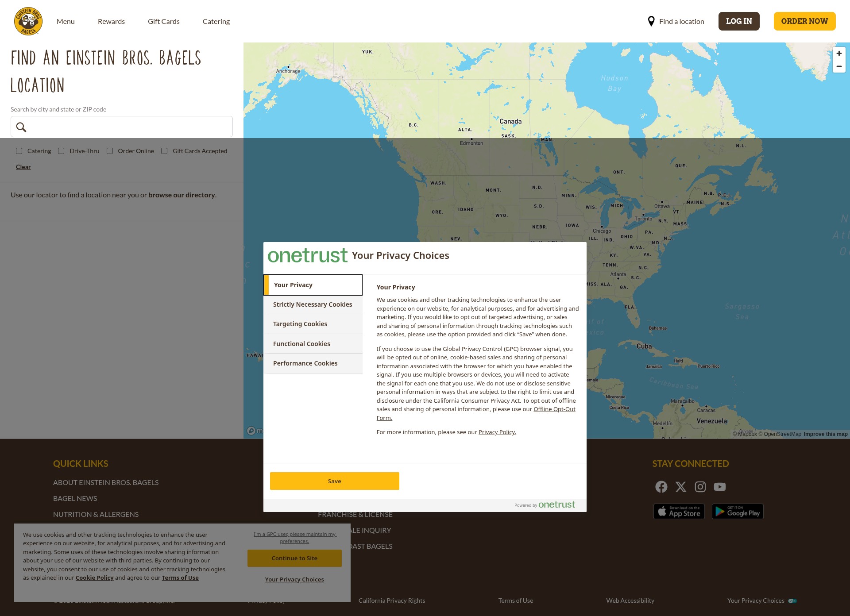Click the App Store download badge

tap(679, 511)
